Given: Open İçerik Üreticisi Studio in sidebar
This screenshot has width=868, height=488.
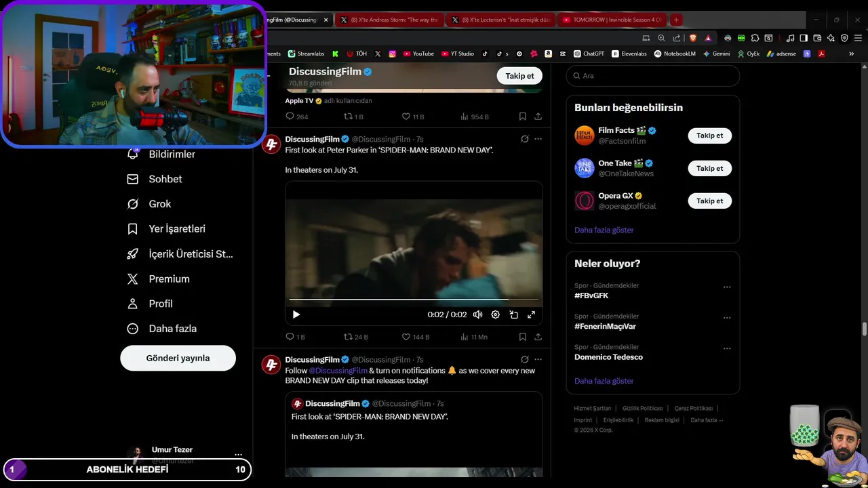Looking at the screenshot, I should [x=180, y=254].
